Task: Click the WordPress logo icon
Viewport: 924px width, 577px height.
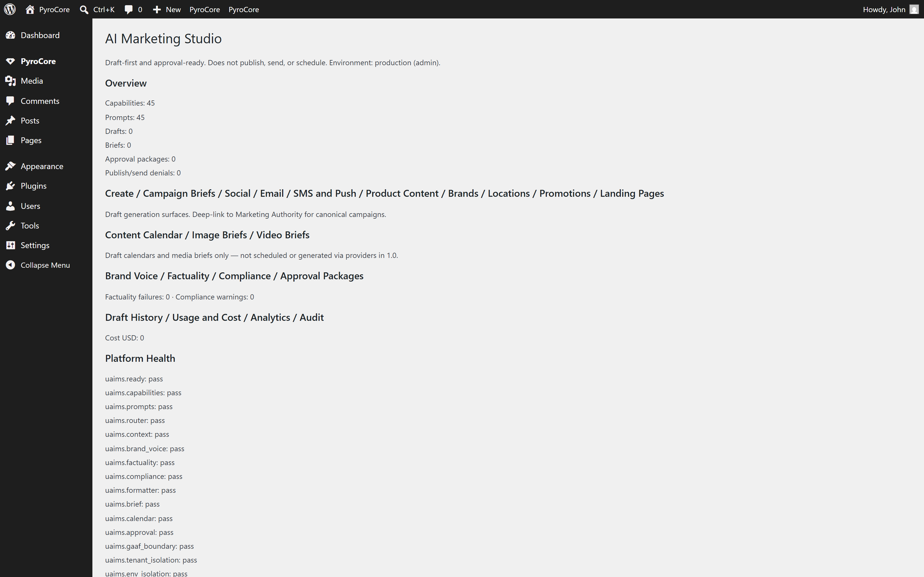Action: (10, 9)
